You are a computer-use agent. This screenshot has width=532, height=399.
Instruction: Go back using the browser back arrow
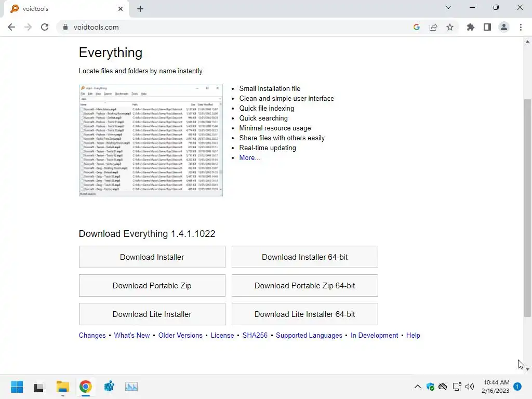11,27
